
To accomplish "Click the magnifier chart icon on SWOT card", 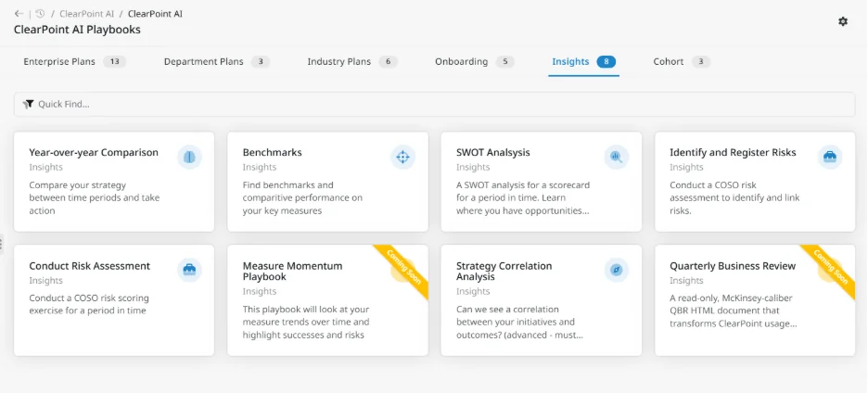I will [x=616, y=158].
